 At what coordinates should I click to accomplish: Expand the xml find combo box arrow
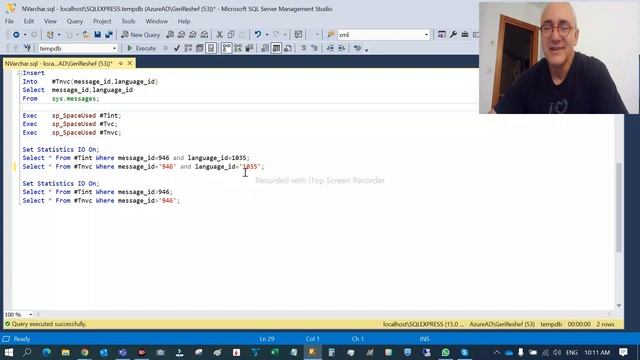pos(426,35)
